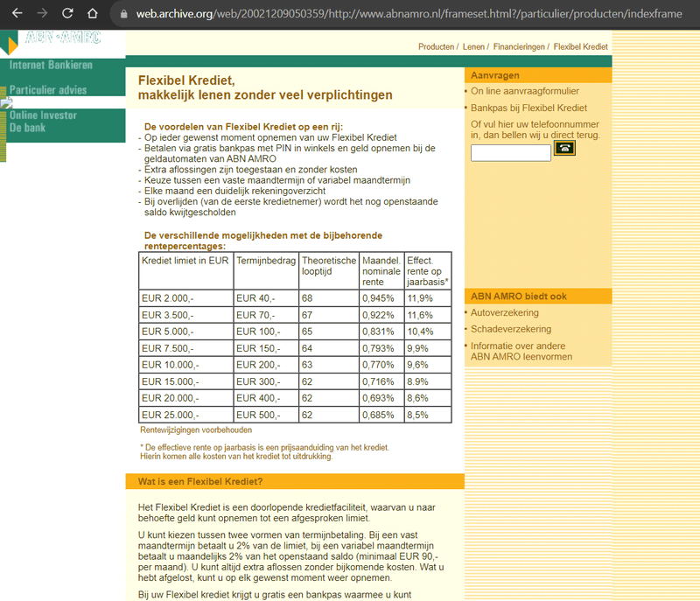Viewport: 700px width, 601px height.
Task: Click termijnbedrag cell EUR 500,-
Action: pos(266,415)
